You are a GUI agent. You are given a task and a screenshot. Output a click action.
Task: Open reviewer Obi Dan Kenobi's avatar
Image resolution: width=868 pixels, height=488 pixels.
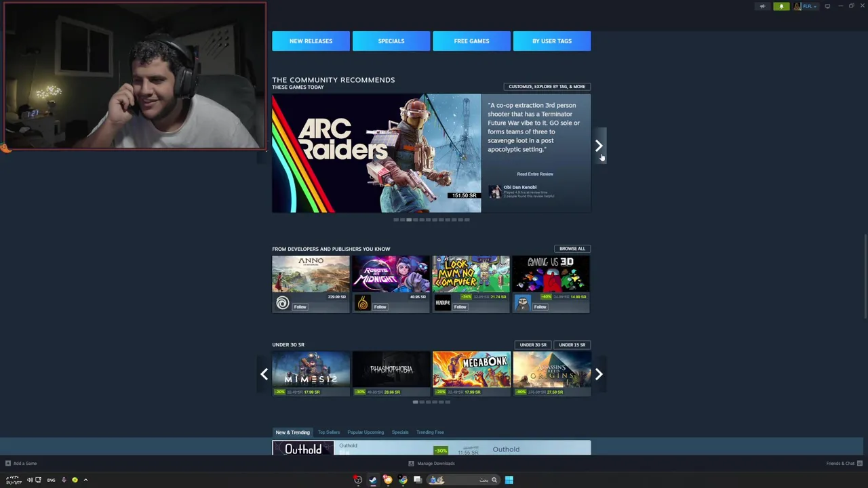[494, 192]
